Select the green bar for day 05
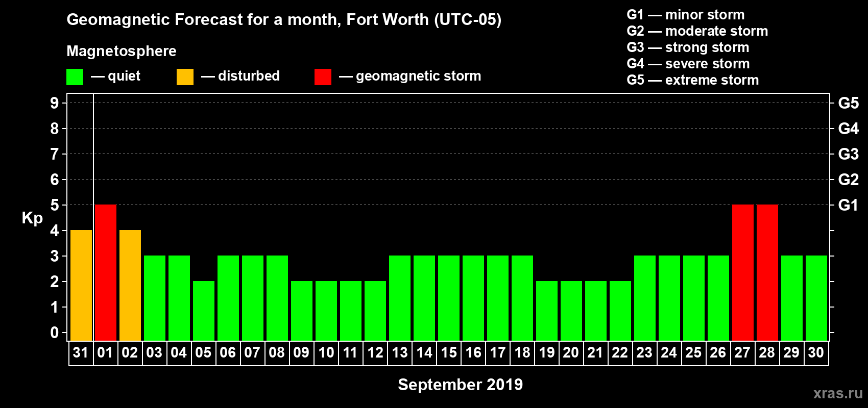Viewport: 868px width, 408px height. (204, 311)
